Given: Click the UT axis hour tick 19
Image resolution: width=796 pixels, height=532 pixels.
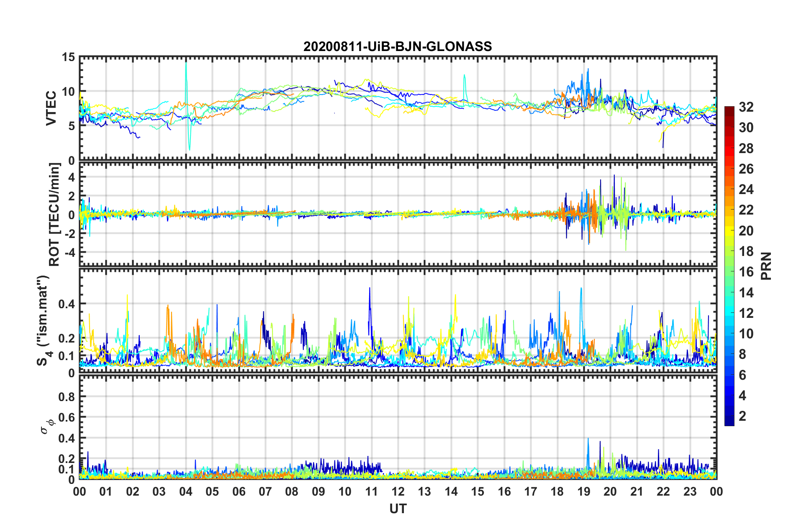Looking at the screenshot, I should pyautogui.click(x=584, y=491).
